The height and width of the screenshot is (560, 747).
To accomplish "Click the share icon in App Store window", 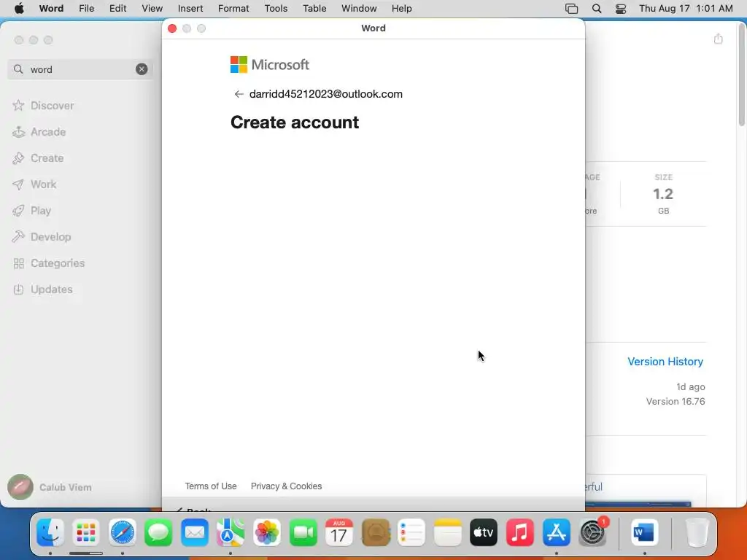I will [718, 39].
